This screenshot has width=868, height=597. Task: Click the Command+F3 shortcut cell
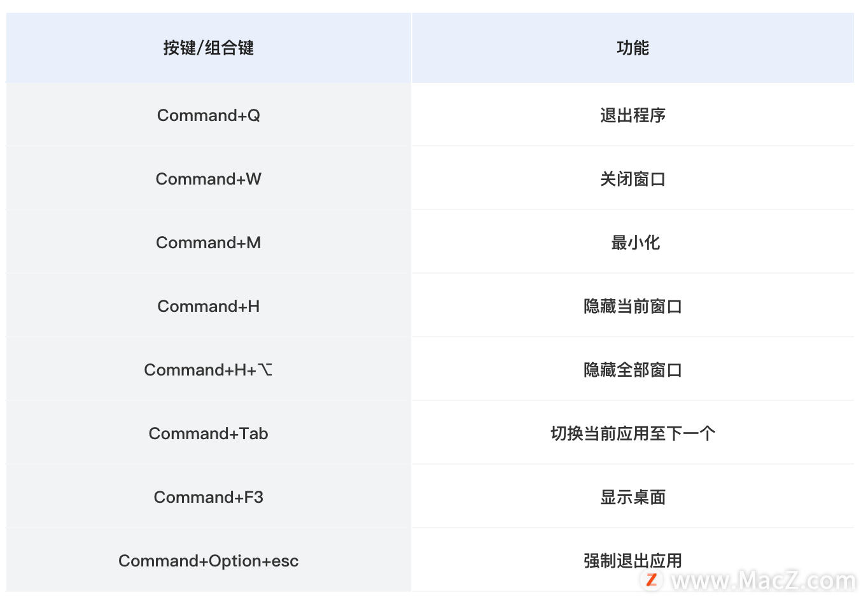pyautogui.click(x=209, y=497)
